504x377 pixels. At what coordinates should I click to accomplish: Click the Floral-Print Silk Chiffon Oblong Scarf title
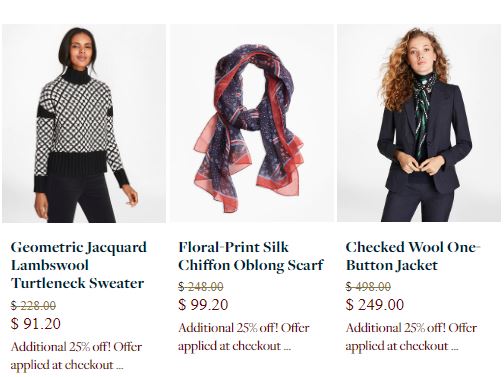click(251, 256)
